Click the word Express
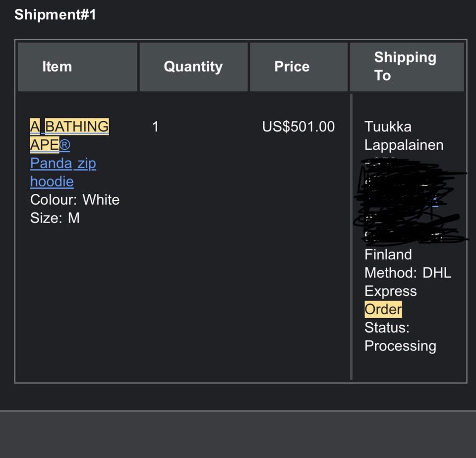The height and width of the screenshot is (458, 476). [x=390, y=291]
